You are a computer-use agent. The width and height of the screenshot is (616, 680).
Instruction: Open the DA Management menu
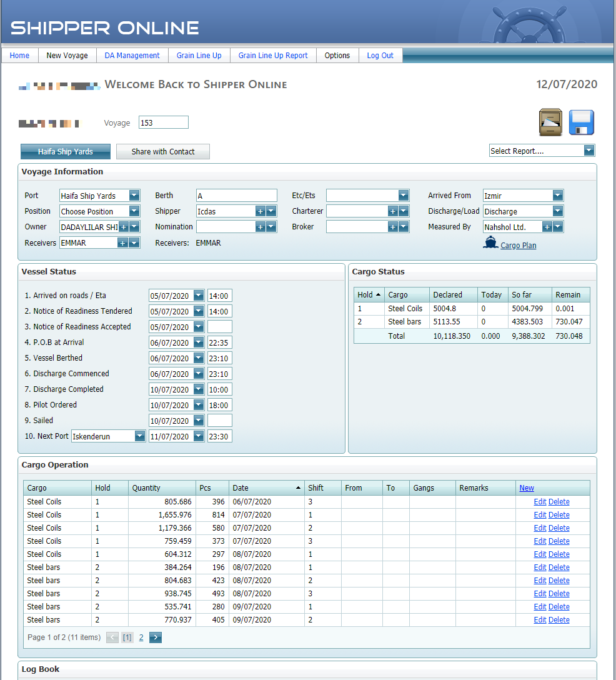tap(132, 56)
